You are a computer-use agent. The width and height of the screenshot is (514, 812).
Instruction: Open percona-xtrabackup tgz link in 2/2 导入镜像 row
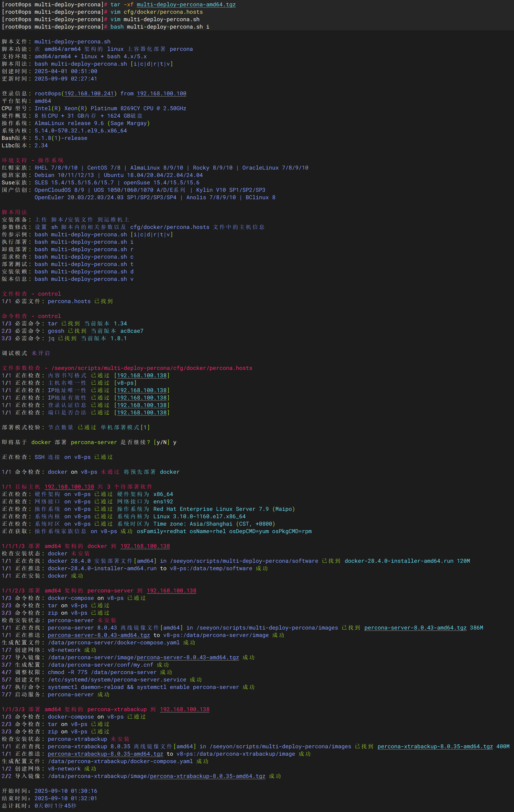coord(208,776)
